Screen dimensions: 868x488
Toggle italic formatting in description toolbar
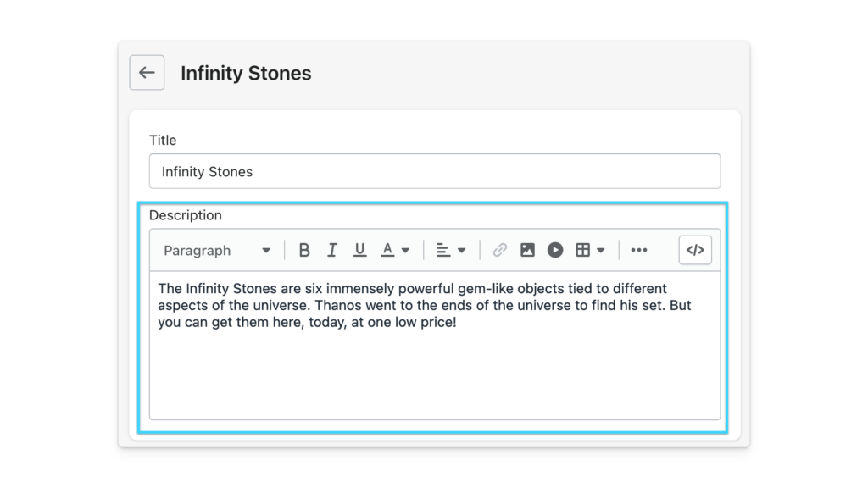332,250
